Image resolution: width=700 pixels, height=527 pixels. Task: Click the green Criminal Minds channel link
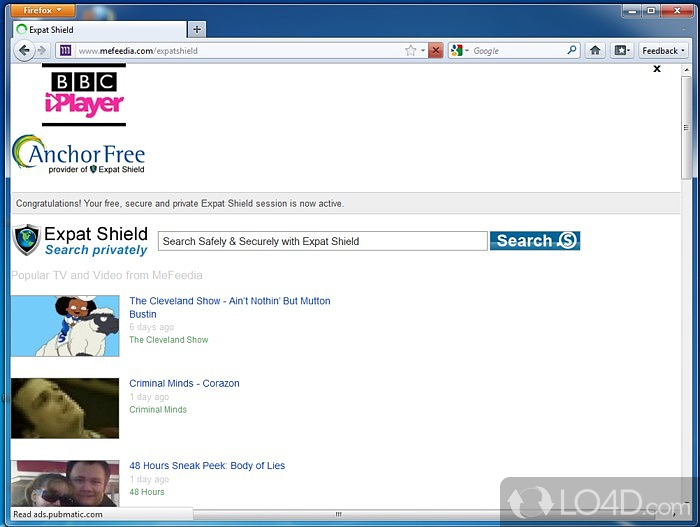click(x=158, y=409)
